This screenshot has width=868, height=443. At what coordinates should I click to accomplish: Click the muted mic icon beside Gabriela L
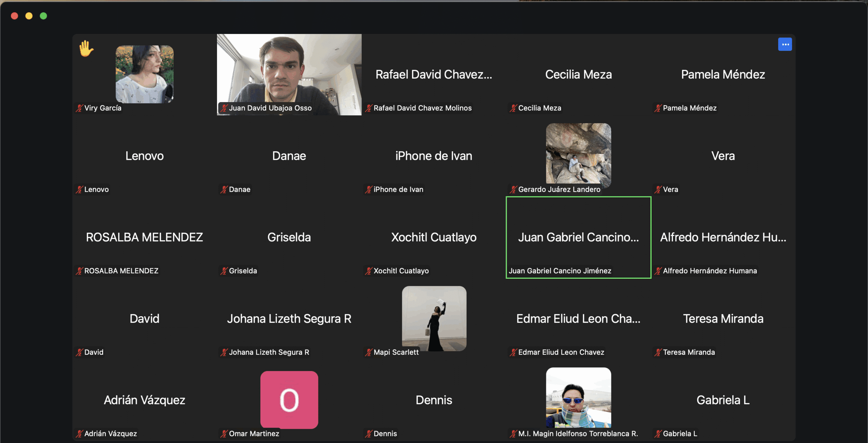pos(658,434)
